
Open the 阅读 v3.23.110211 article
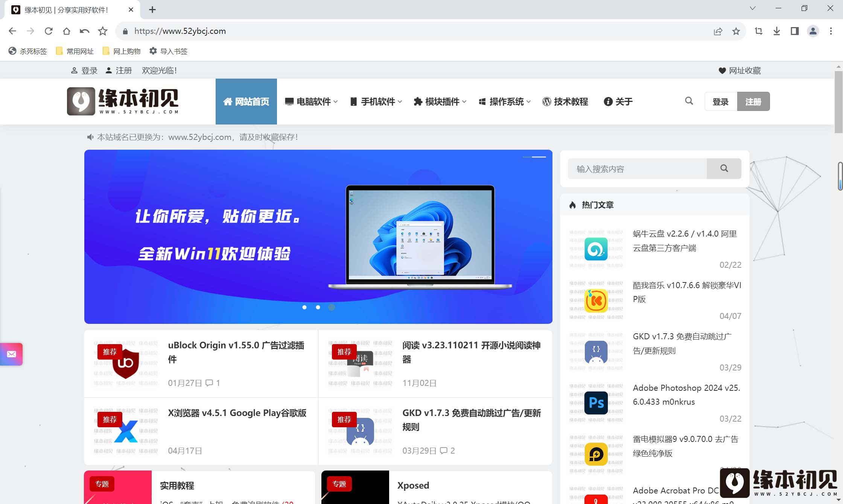point(471,352)
